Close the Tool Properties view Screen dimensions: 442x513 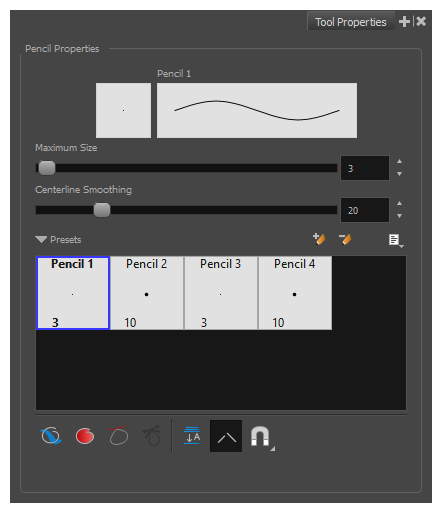pos(421,22)
